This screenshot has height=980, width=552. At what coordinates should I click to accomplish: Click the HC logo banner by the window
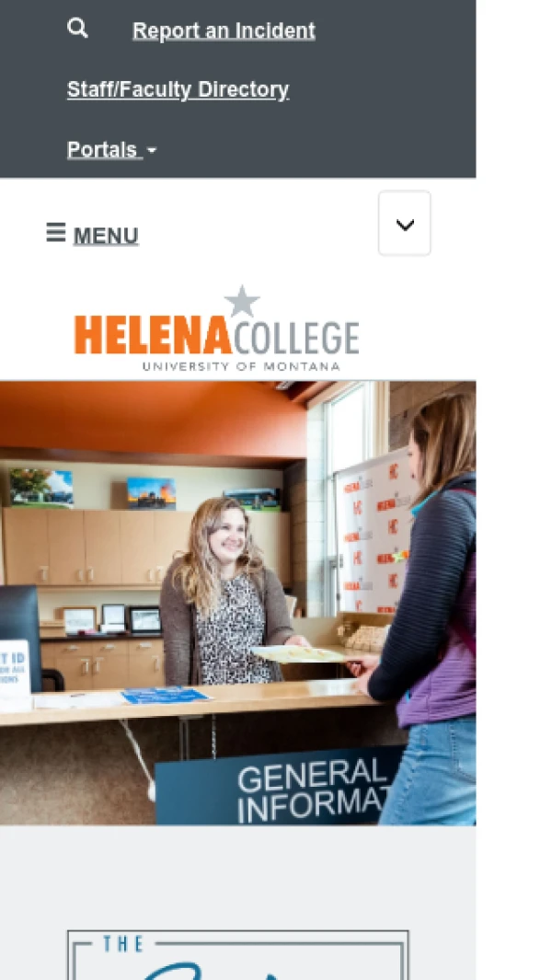[x=375, y=531]
